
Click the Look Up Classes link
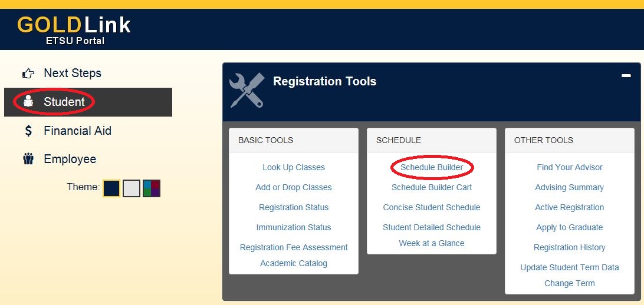click(294, 167)
